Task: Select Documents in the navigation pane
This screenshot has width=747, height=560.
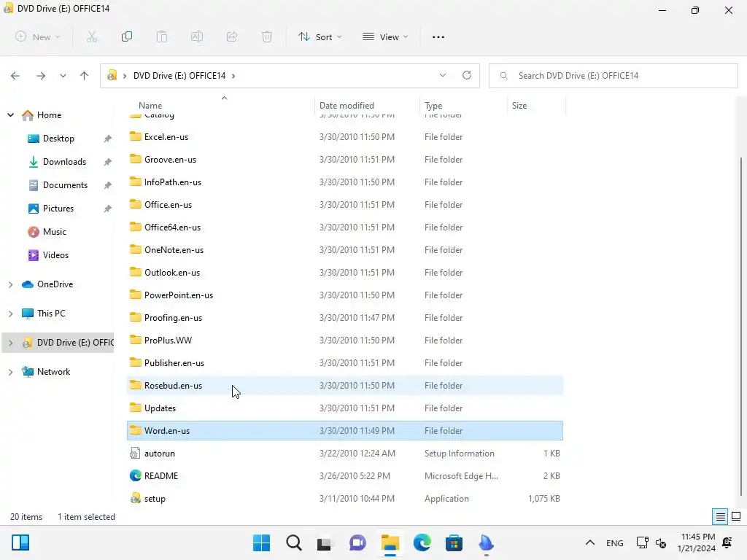Action: coord(65,185)
